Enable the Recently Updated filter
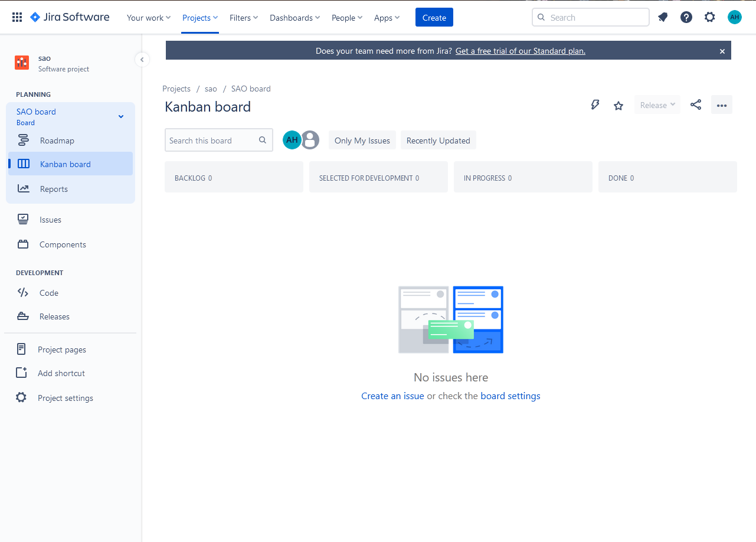Image resolution: width=756 pixels, height=542 pixels. pyautogui.click(x=438, y=140)
